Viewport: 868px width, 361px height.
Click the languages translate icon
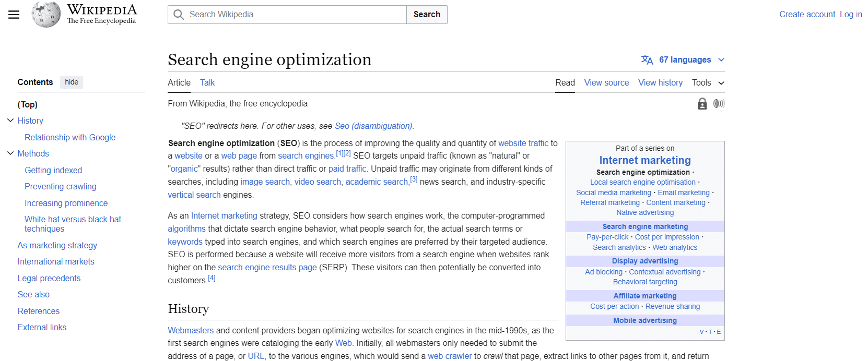point(647,60)
